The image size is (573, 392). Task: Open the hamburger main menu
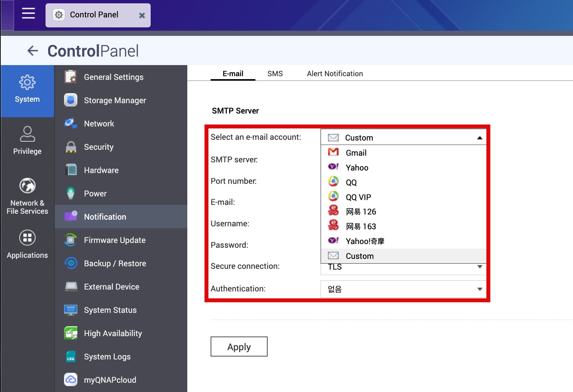tap(29, 14)
